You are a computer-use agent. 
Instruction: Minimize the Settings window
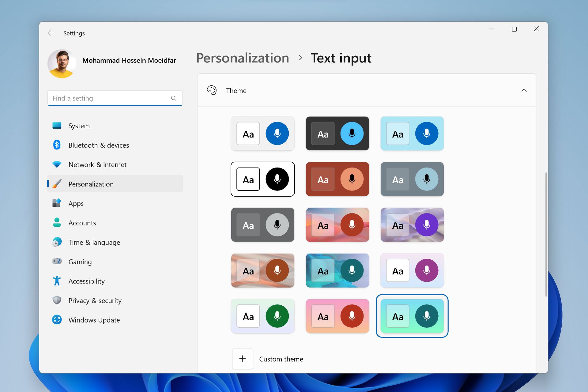tap(492, 29)
